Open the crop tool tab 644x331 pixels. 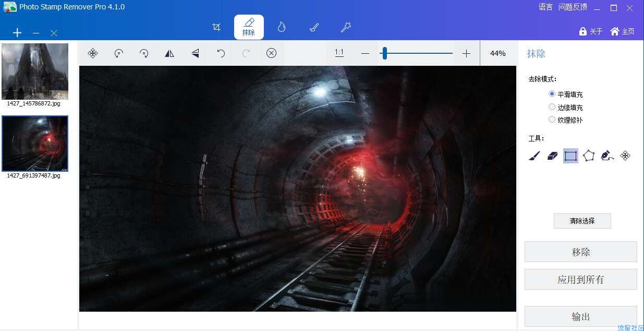(217, 27)
